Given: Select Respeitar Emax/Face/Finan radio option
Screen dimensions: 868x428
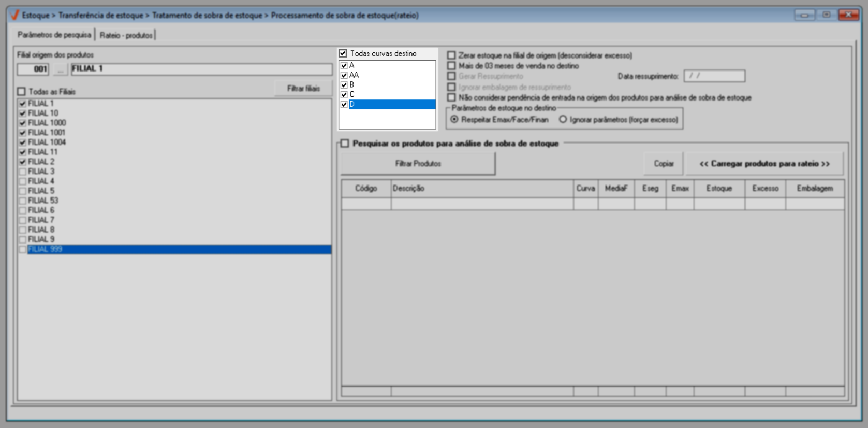Looking at the screenshot, I should click(x=454, y=120).
